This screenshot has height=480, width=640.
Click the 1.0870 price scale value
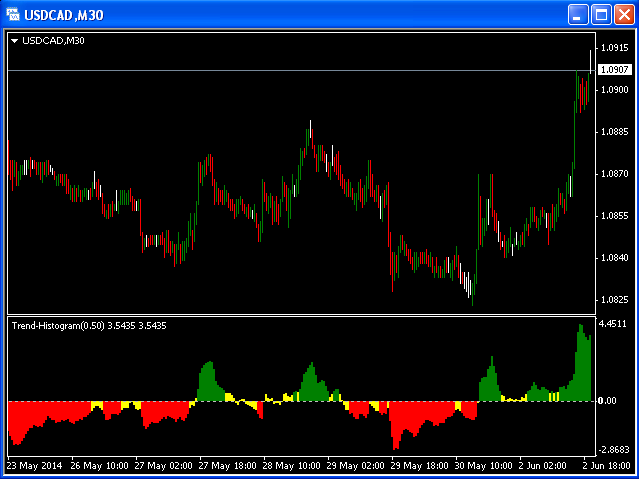tap(615, 174)
